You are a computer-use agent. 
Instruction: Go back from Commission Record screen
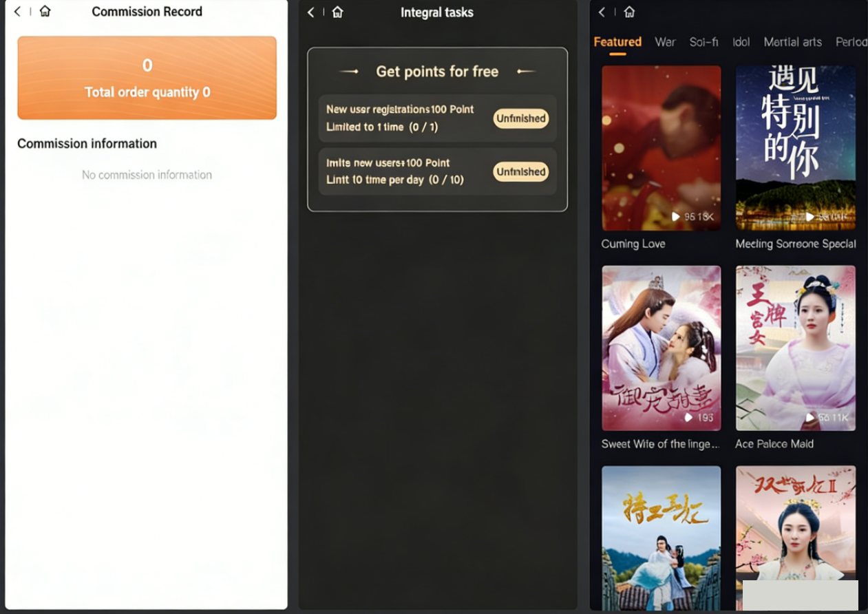point(17,12)
